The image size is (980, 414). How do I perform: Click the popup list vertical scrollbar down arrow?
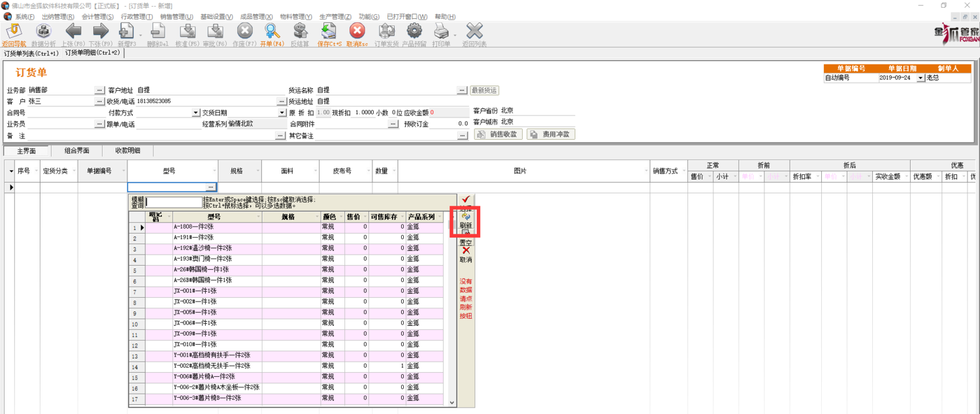click(451, 403)
